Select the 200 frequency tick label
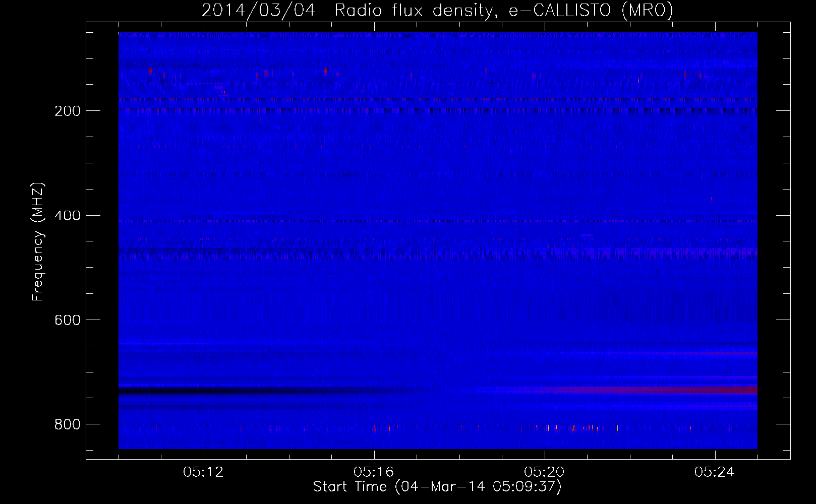This screenshot has width=816, height=504. tap(68, 111)
